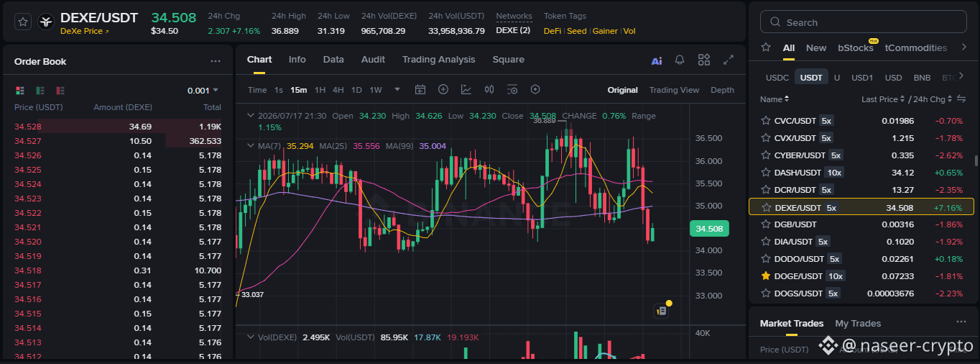The width and height of the screenshot is (980, 364).
Task: Swap 24h Chg column with arrows icon
Action: (x=961, y=99)
